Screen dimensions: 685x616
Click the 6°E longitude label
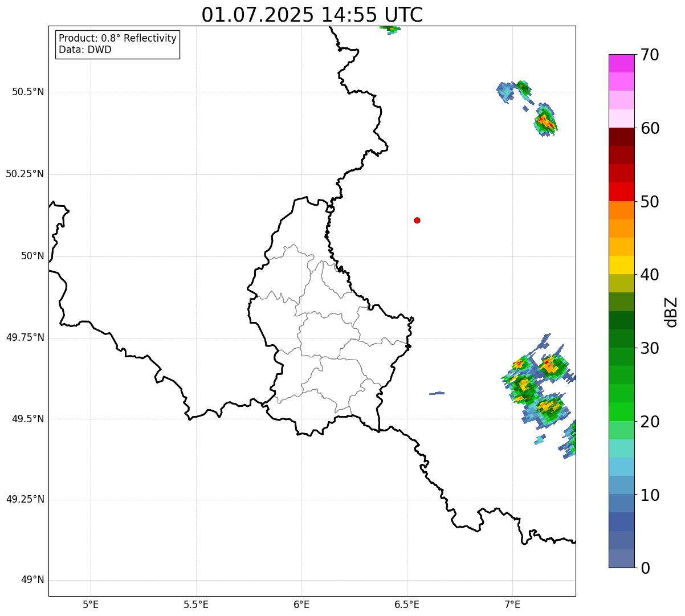tap(301, 605)
